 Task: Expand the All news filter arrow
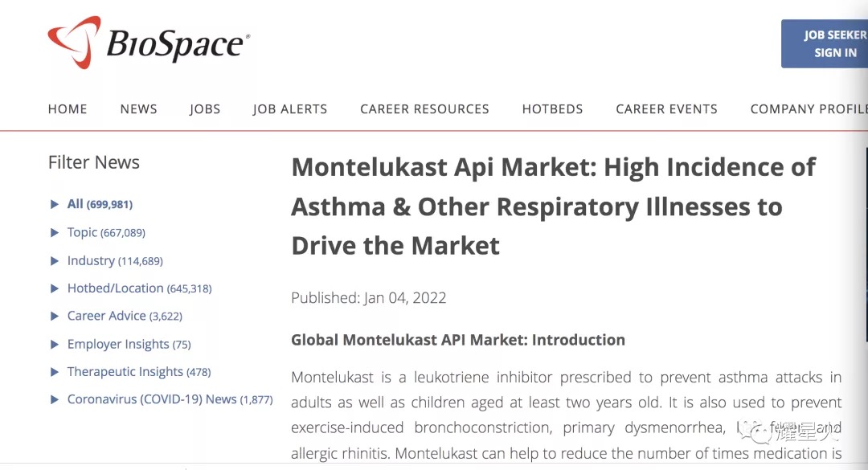pos(55,204)
